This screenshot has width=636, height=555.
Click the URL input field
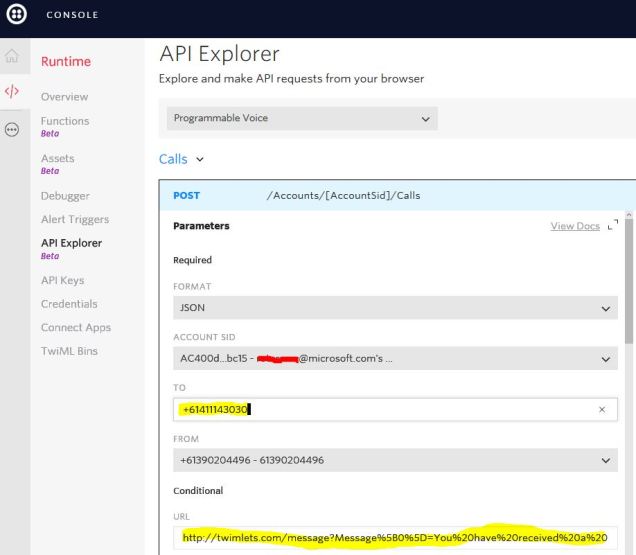point(394,538)
